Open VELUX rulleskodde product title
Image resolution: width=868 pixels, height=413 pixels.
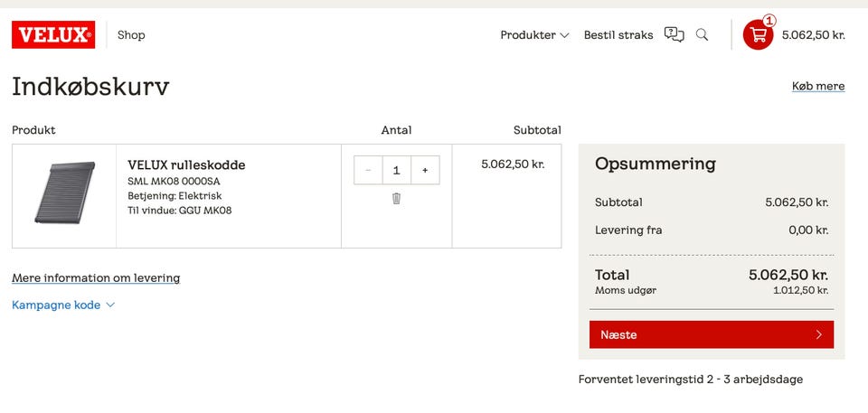coord(186,165)
